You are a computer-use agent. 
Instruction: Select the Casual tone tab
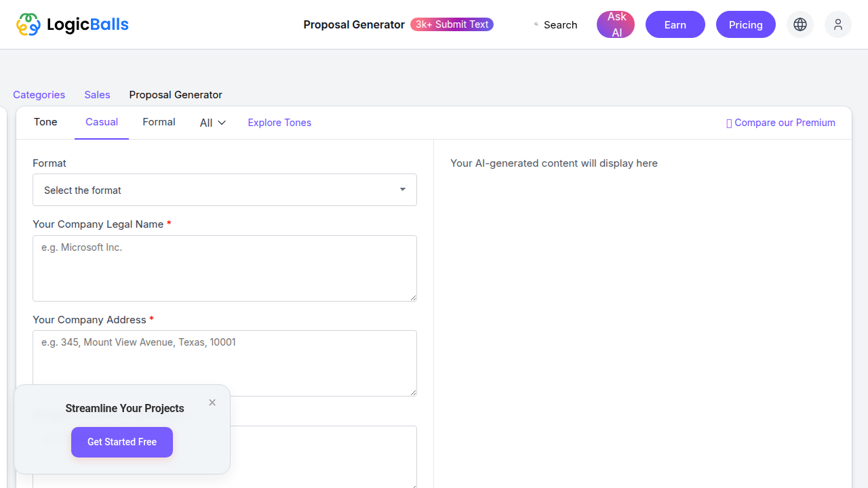[102, 122]
